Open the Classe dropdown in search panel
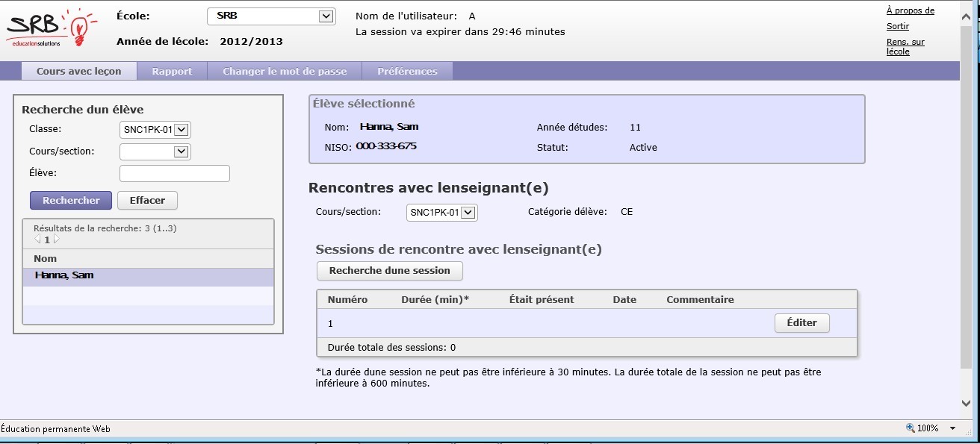Viewport: 980px width, 444px height. point(182,130)
